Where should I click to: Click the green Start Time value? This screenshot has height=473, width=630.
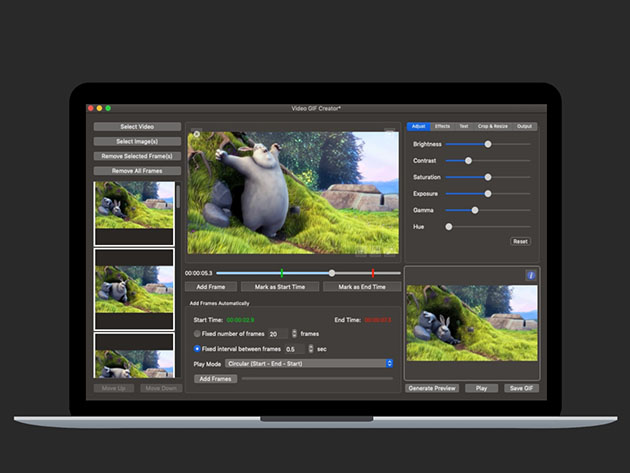coord(240,320)
